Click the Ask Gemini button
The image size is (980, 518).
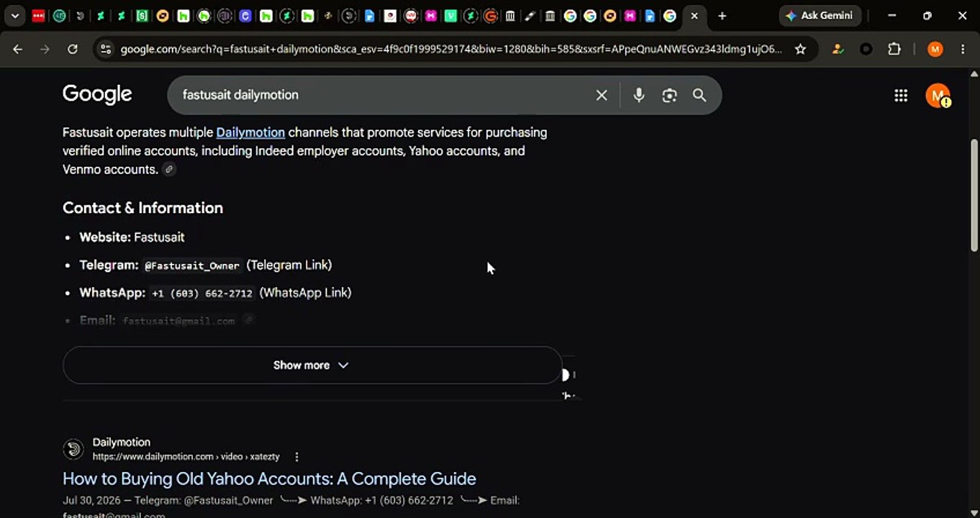click(x=820, y=16)
